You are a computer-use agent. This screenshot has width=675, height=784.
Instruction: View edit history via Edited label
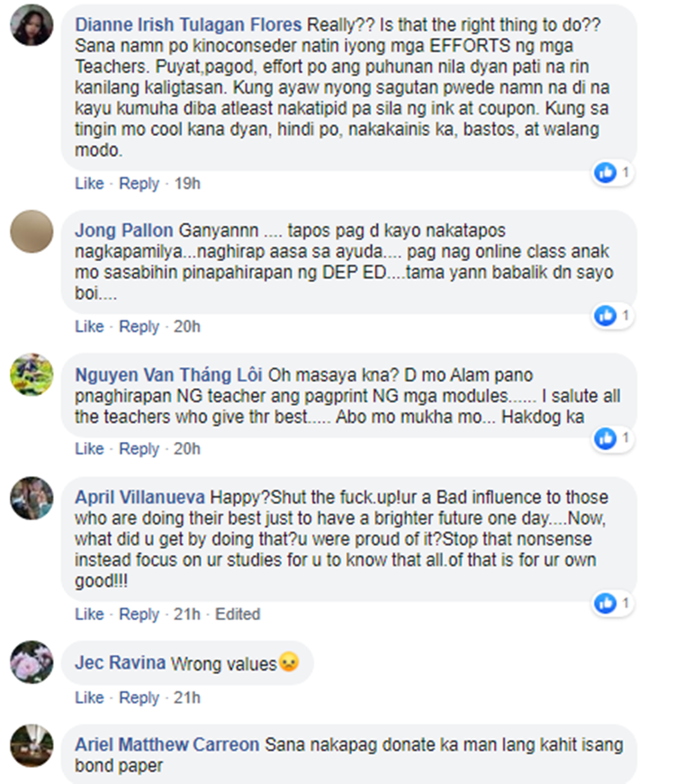238,614
